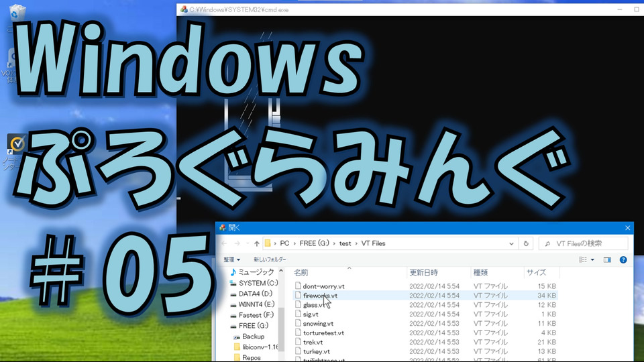Go up one folder level arrow
The width and height of the screenshot is (644, 362).
257,244
